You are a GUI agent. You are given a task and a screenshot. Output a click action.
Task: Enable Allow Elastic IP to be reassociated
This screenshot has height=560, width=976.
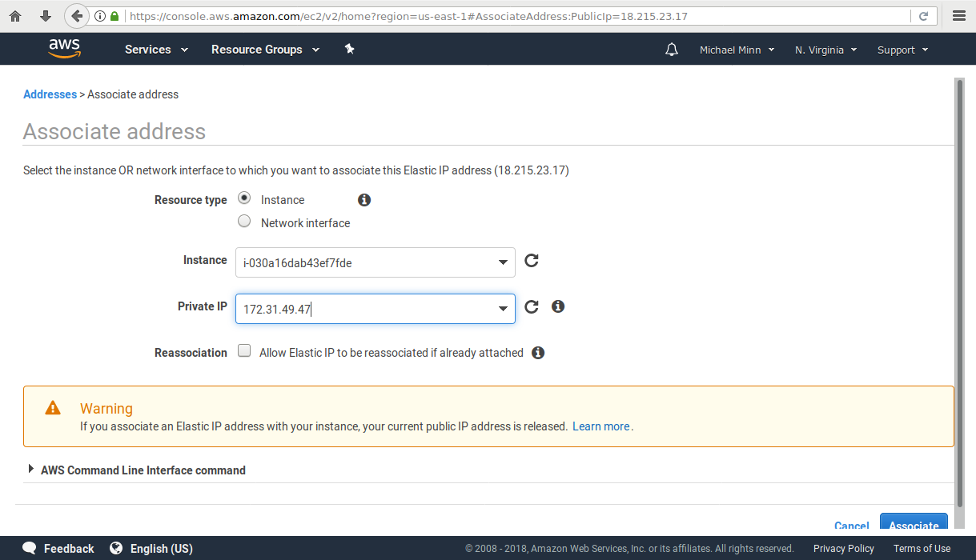point(244,351)
